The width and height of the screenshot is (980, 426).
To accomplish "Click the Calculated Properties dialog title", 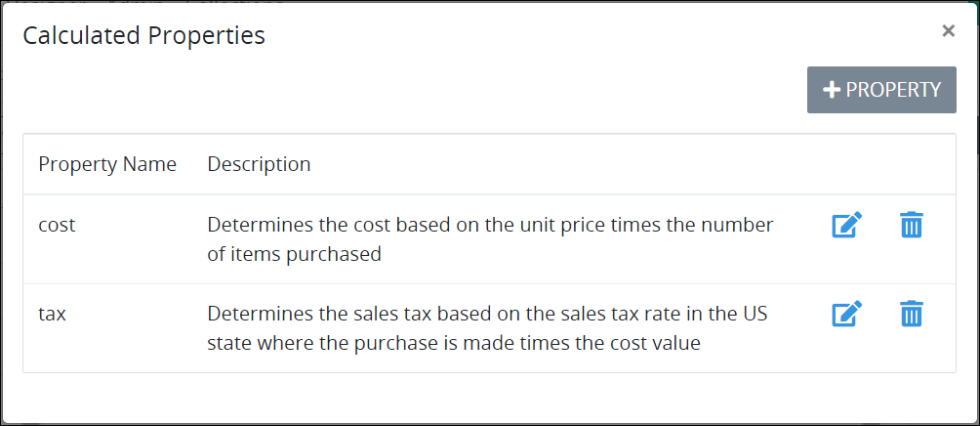I will click(x=143, y=35).
